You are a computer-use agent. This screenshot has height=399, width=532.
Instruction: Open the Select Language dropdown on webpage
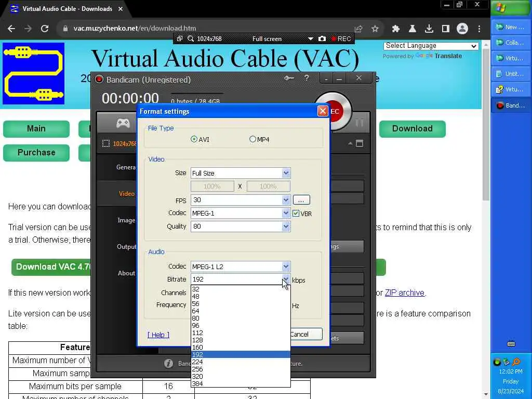click(431, 46)
